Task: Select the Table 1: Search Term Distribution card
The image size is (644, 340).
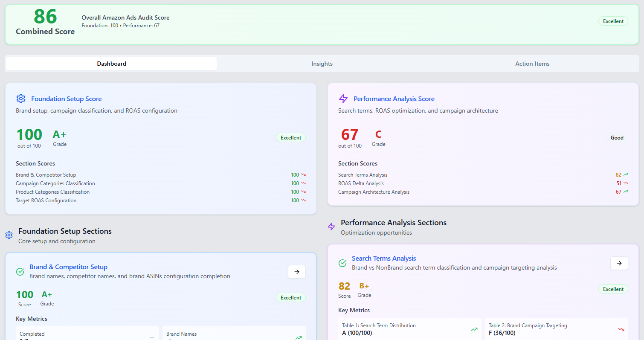Action: tap(409, 329)
